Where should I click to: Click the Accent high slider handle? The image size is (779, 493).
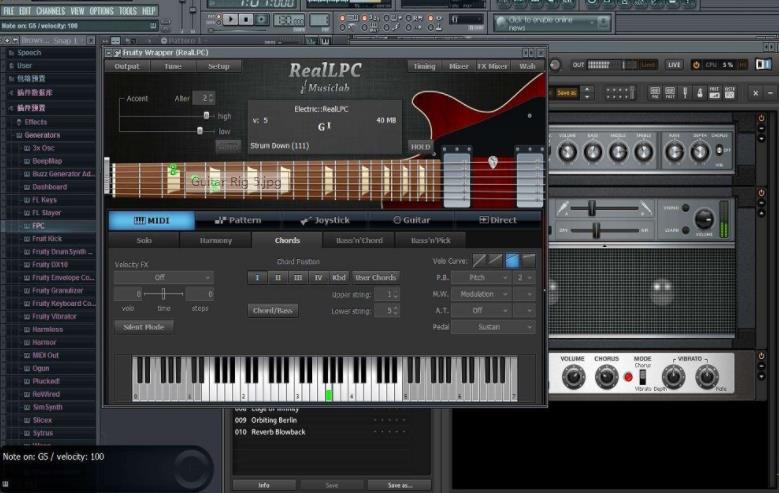coord(207,115)
